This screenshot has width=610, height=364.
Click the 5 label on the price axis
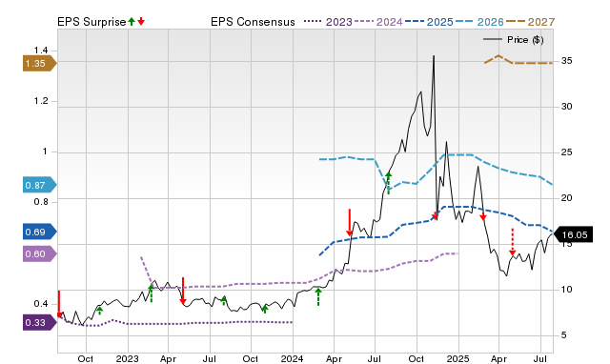(x=563, y=334)
